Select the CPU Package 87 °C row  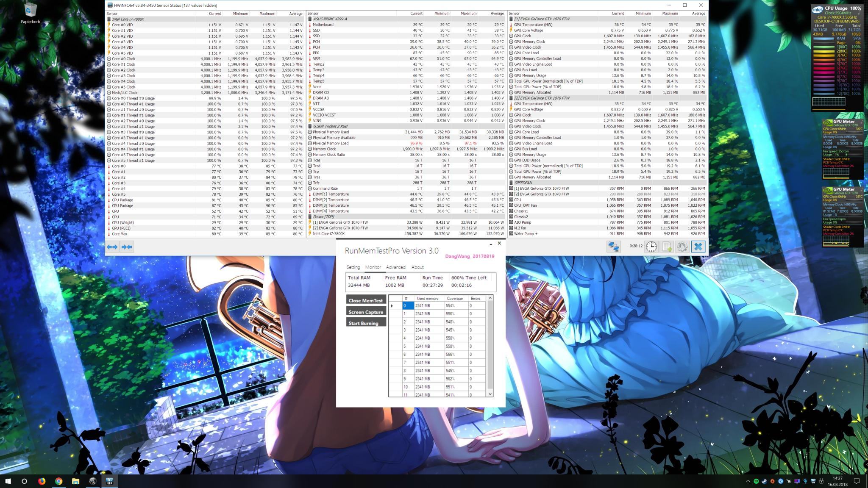[x=205, y=205]
